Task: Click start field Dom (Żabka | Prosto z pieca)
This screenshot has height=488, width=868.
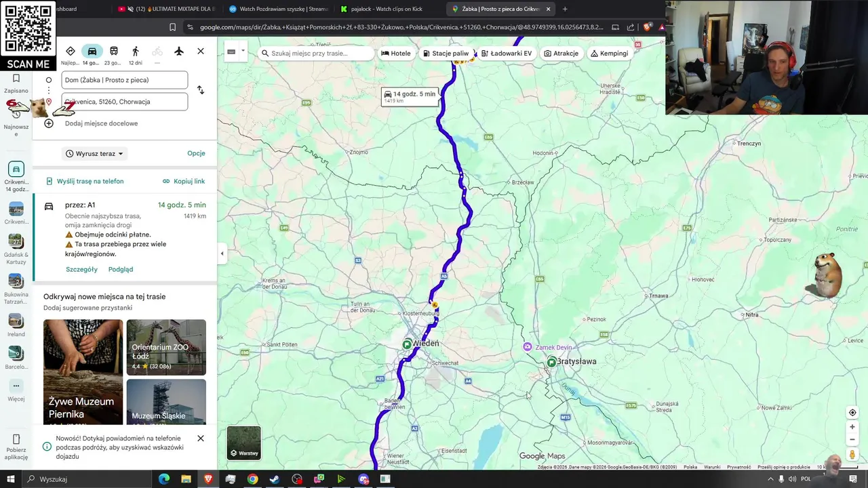Action: pyautogui.click(x=125, y=80)
